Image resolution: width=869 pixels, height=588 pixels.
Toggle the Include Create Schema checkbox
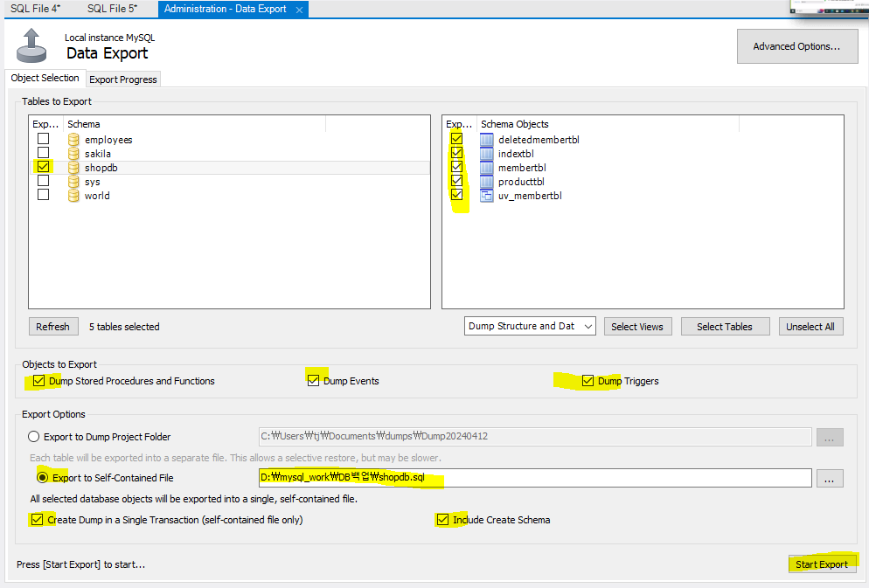(x=442, y=519)
